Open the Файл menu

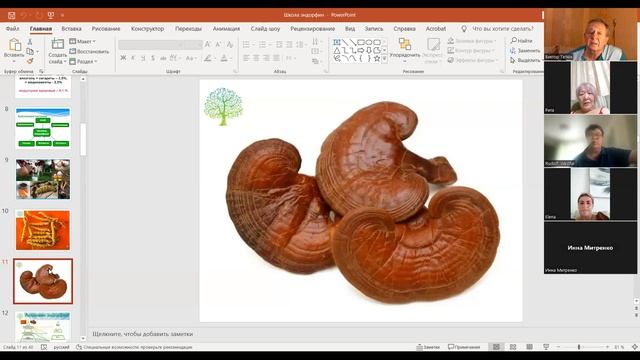tap(13, 29)
